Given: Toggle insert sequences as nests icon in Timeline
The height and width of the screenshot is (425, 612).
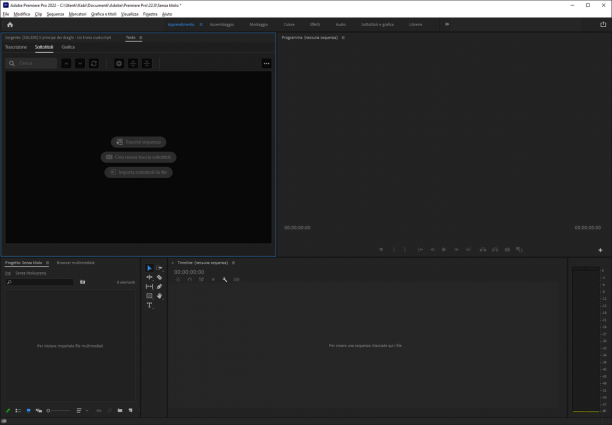Looking at the screenshot, I should click(178, 280).
